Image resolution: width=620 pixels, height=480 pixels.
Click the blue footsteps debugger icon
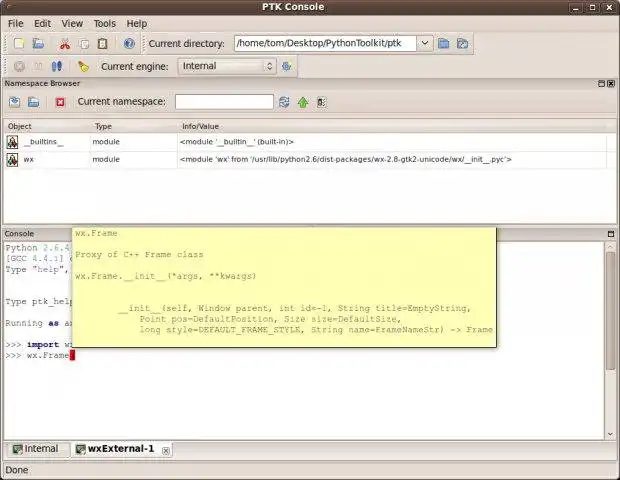click(x=57, y=66)
